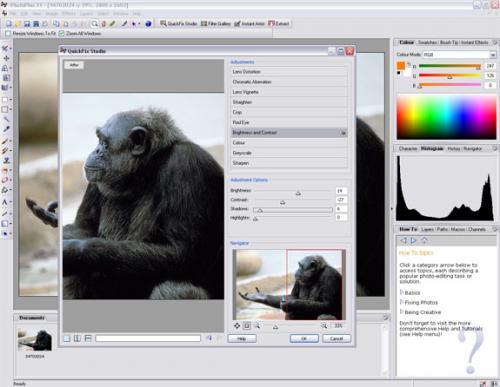Screen dimensions: 500x387
Task: Click the Cancel button in QuickFix Studio
Action: pyautogui.click(x=337, y=338)
